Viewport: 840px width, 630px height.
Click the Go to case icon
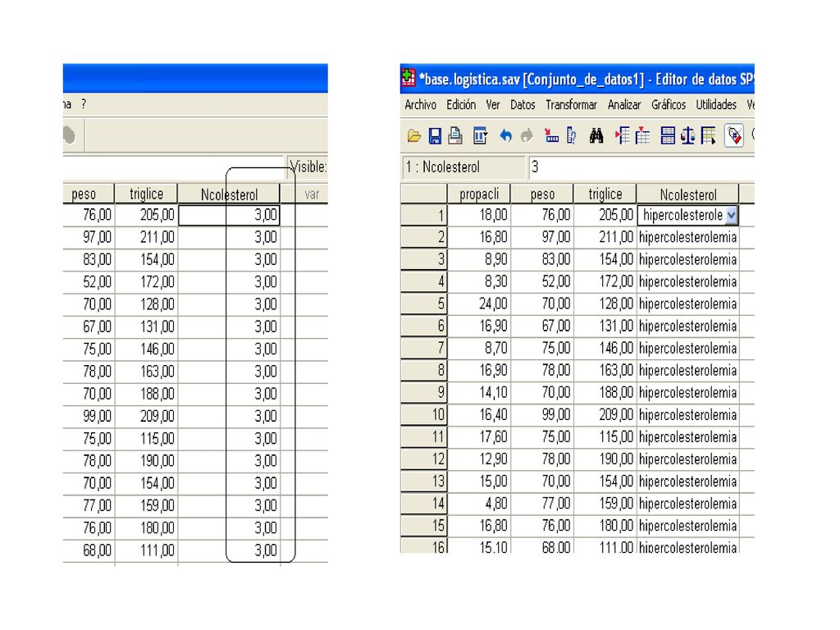[551, 136]
